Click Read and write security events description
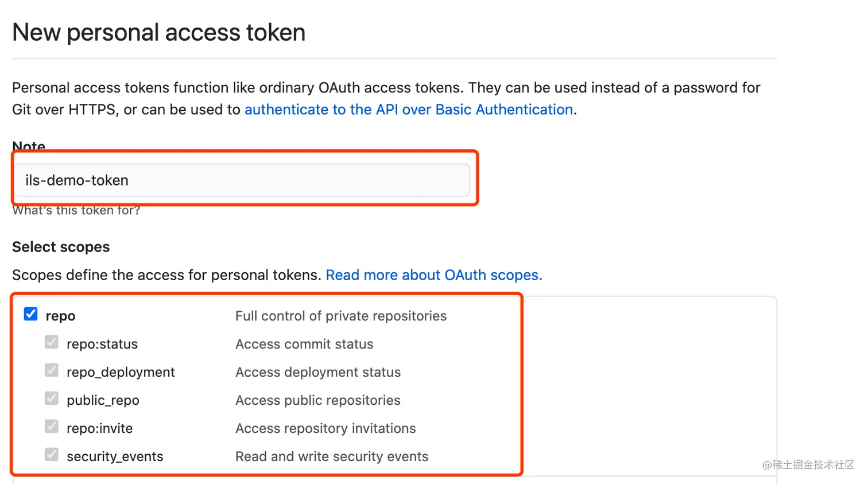The image size is (868, 484). click(331, 457)
